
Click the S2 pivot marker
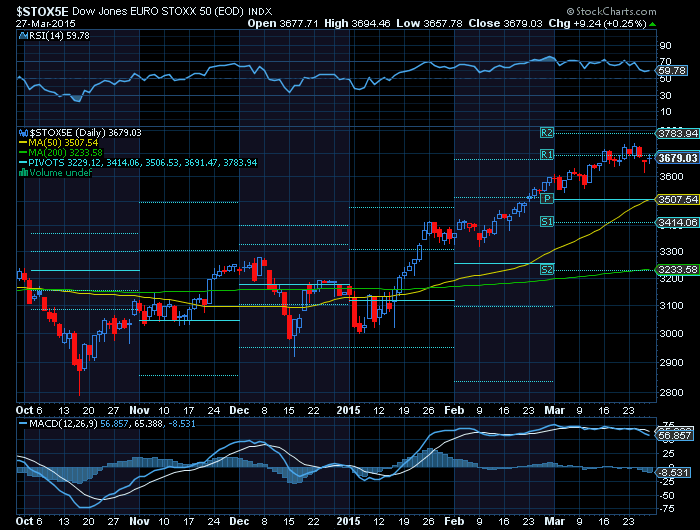coord(547,269)
